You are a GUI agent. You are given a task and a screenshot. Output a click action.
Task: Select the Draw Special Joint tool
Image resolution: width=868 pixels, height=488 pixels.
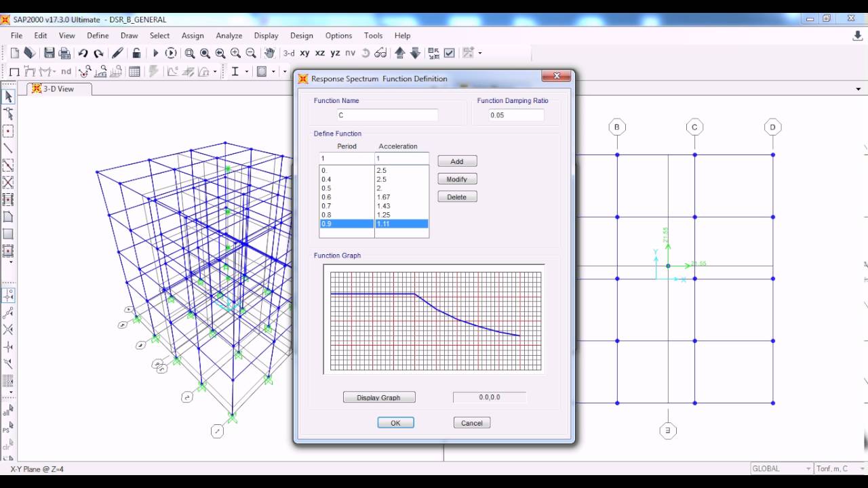8,131
